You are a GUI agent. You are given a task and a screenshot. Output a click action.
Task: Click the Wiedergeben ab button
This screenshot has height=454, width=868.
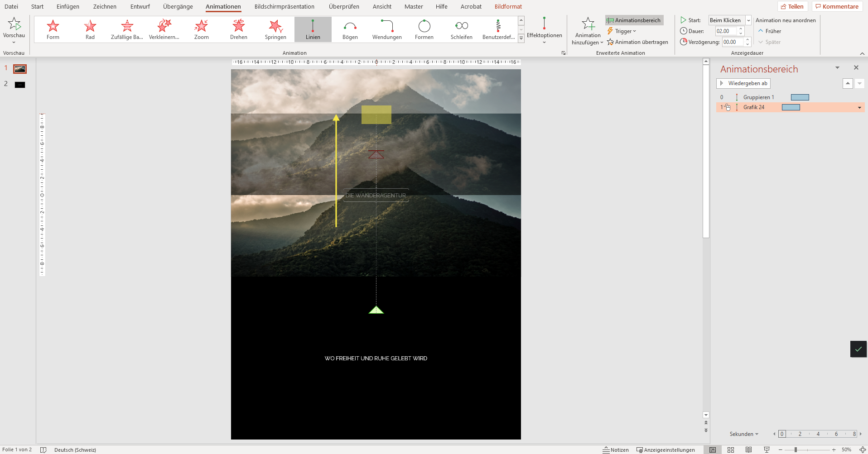click(743, 83)
